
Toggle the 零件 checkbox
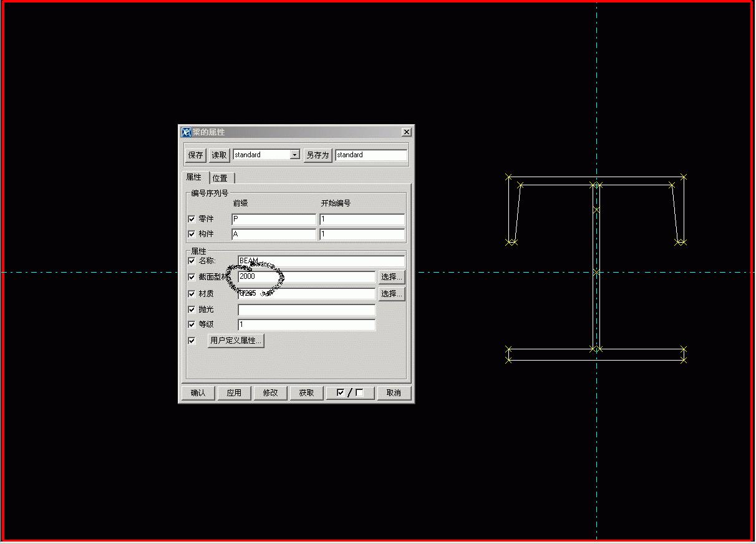[191, 220]
